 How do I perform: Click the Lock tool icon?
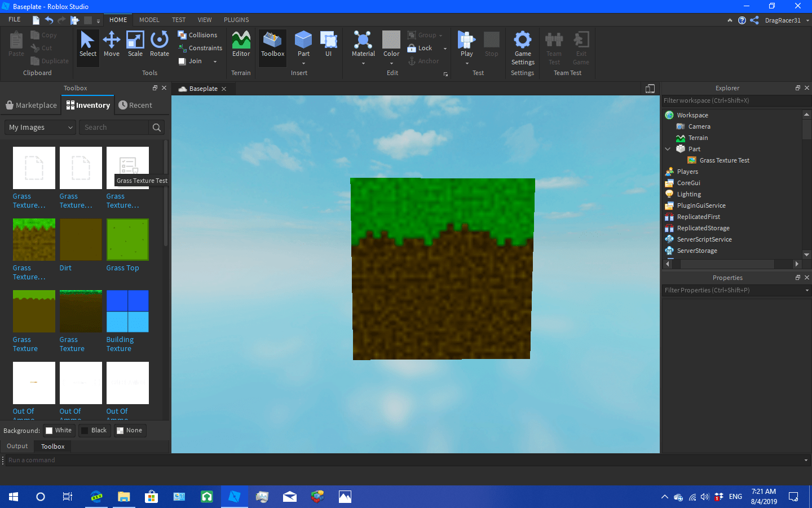pyautogui.click(x=412, y=49)
